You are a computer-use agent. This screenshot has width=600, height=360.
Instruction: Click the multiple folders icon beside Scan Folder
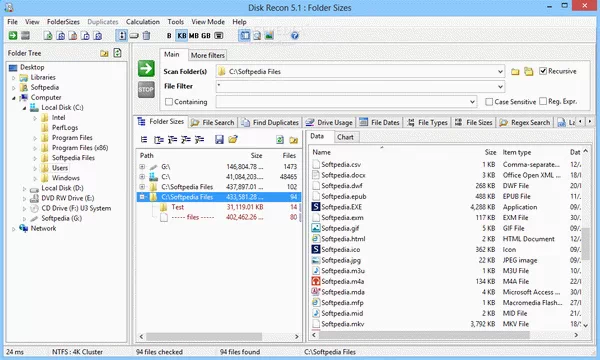528,72
